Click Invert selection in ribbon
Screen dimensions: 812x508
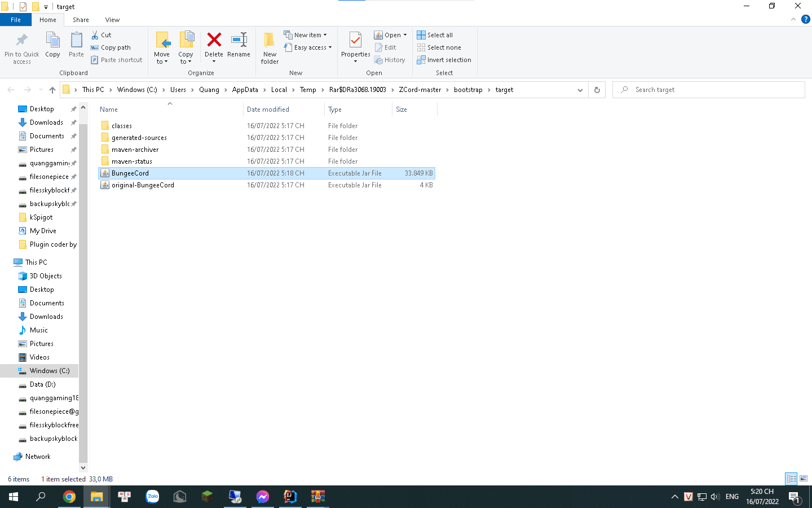[x=444, y=60]
